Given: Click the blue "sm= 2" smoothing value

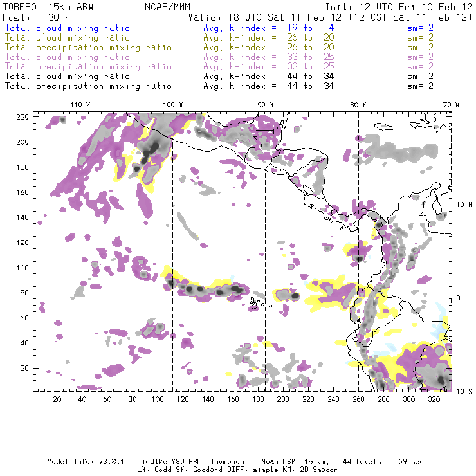Looking at the screenshot, I should 421,28.
